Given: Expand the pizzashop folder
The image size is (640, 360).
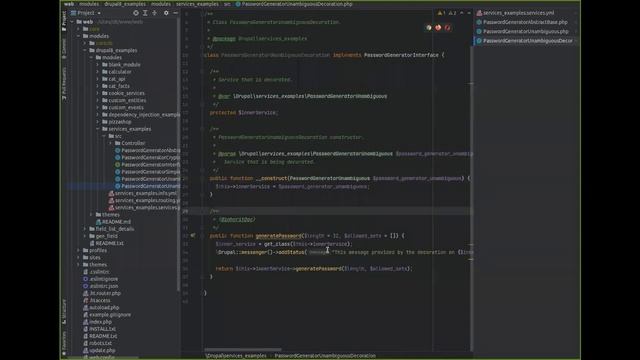Looking at the screenshot, I should 98,122.
